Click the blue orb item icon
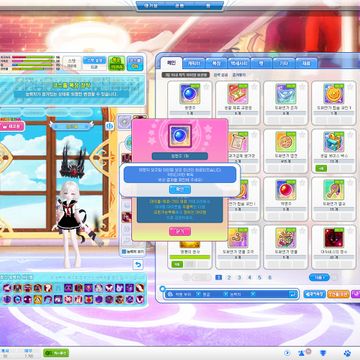The height and width of the screenshot is (360, 360). coord(190,94)
